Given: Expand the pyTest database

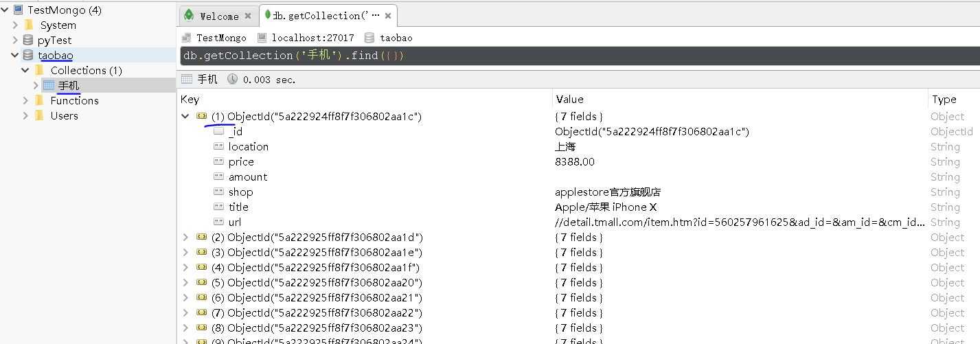Looking at the screenshot, I should pyautogui.click(x=16, y=41).
